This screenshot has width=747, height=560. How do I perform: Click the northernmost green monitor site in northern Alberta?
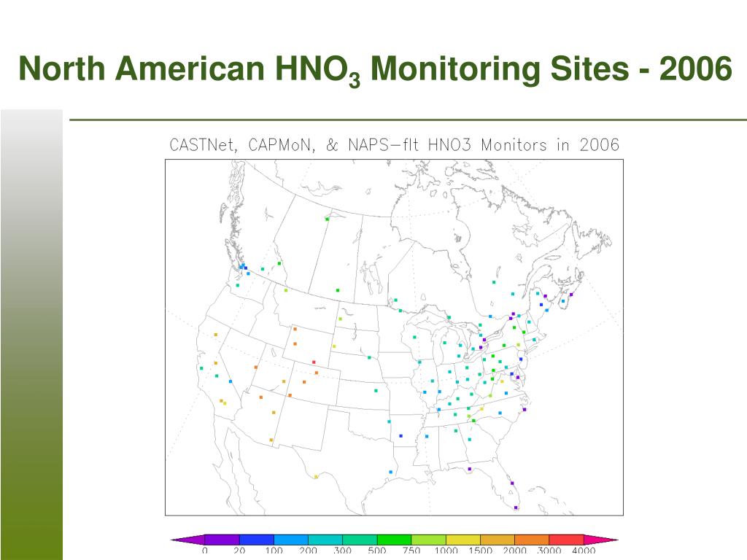point(328,219)
